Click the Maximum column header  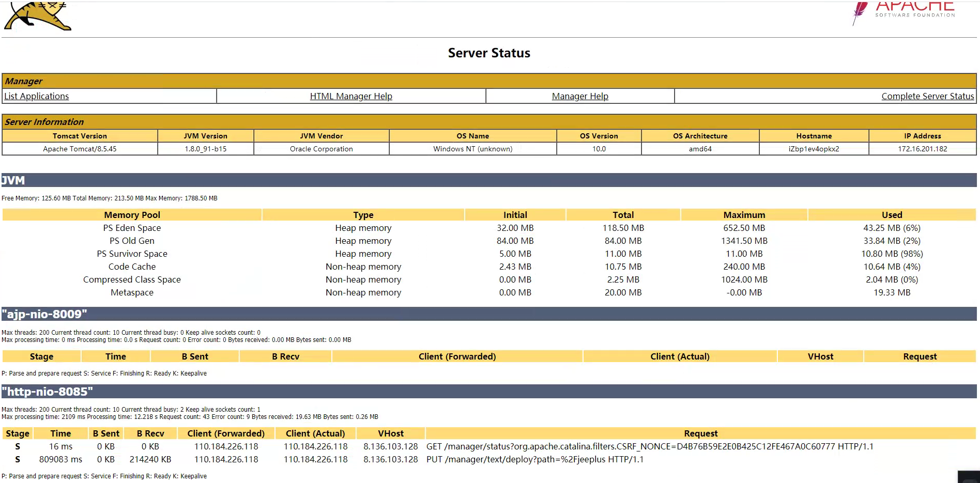[x=744, y=215]
